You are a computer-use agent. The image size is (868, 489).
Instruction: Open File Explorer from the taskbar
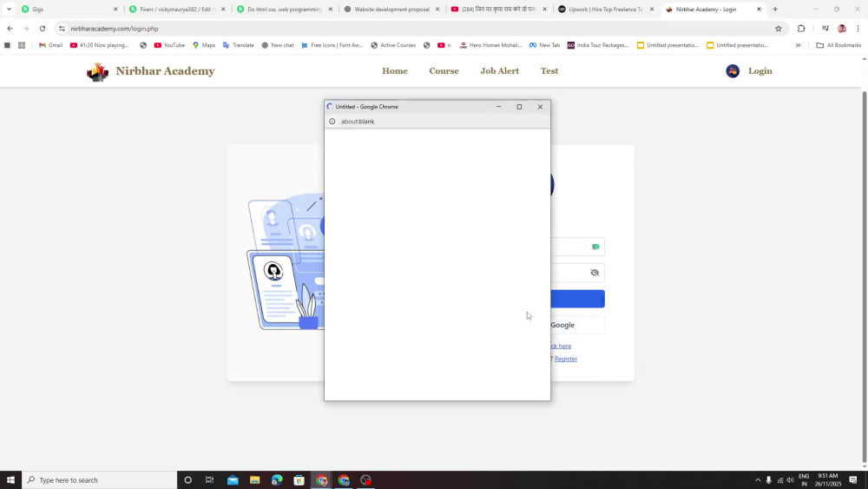pos(254,480)
